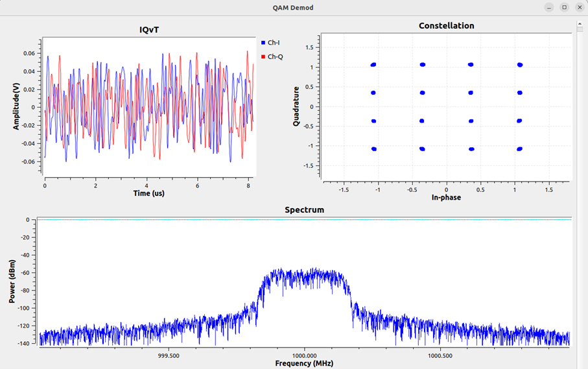The image size is (588, 369).
Task: Minimize the QAM Demod window
Action: point(549,7)
